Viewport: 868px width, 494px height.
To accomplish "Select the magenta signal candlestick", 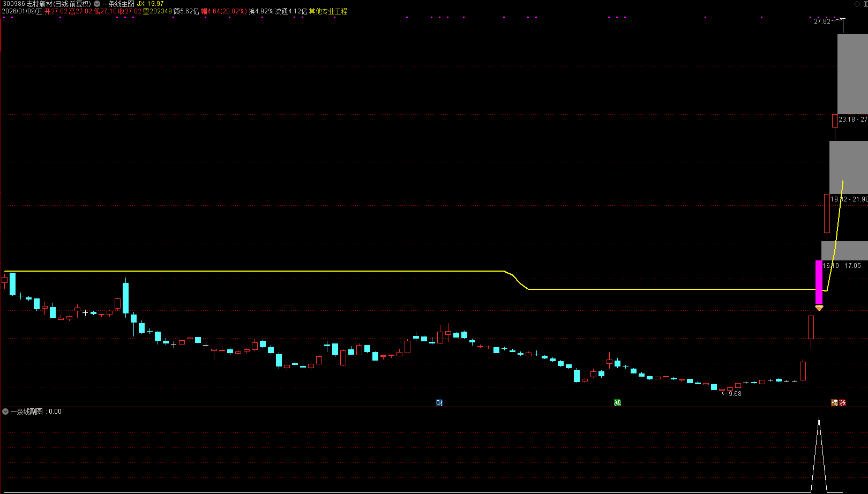I will click(x=819, y=282).
